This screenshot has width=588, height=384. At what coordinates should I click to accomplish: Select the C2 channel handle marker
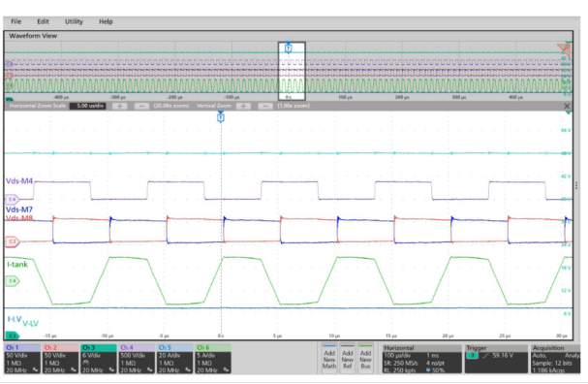[12, 241]
